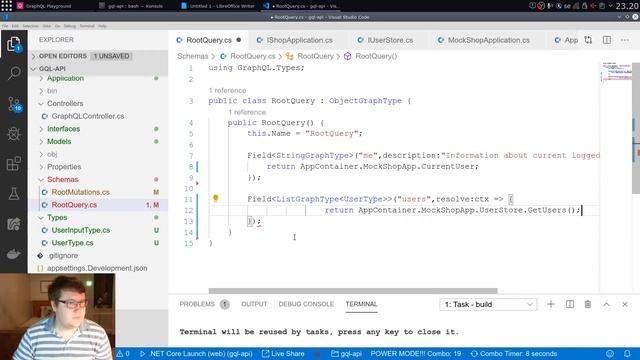The height and width of the screenshot is (360, 640).
Task: Expand the obj folder
Action: click(98, 154)
